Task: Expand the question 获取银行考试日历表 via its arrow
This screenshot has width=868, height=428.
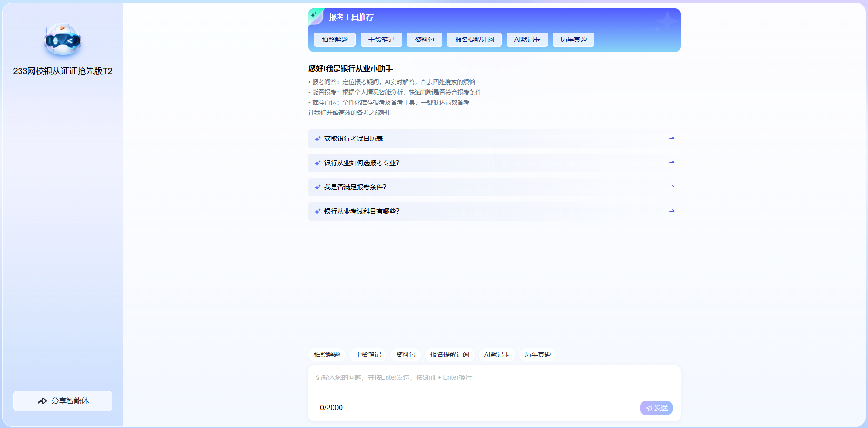Action: [672, 138]
